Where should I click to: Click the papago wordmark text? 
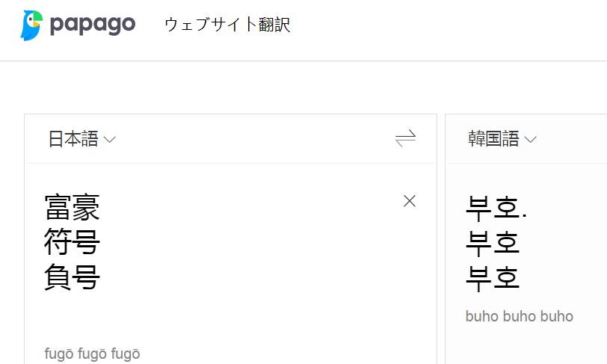pyautogui.click(x=93, y=25)
